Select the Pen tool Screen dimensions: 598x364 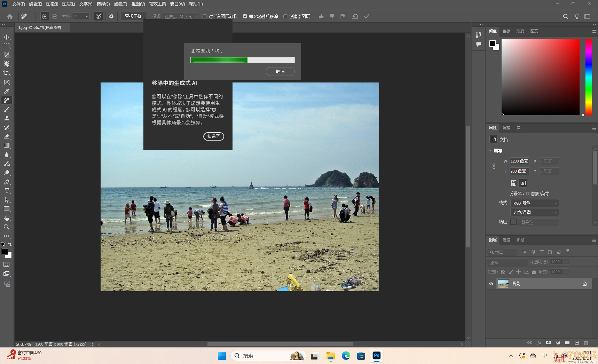click(7, 182)
